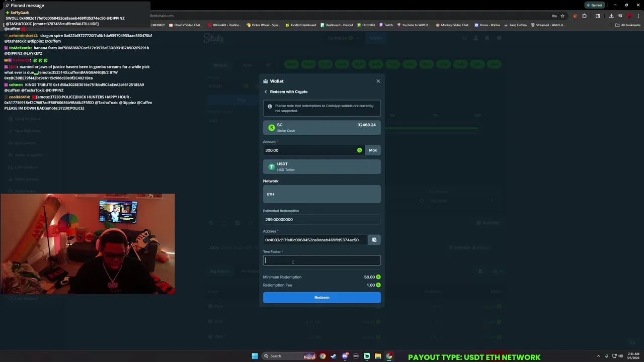Open the Monkey: Video Chat bookmark
Image resolution: width=644 pixels, height=362 pixels.
tap(453, 25)
